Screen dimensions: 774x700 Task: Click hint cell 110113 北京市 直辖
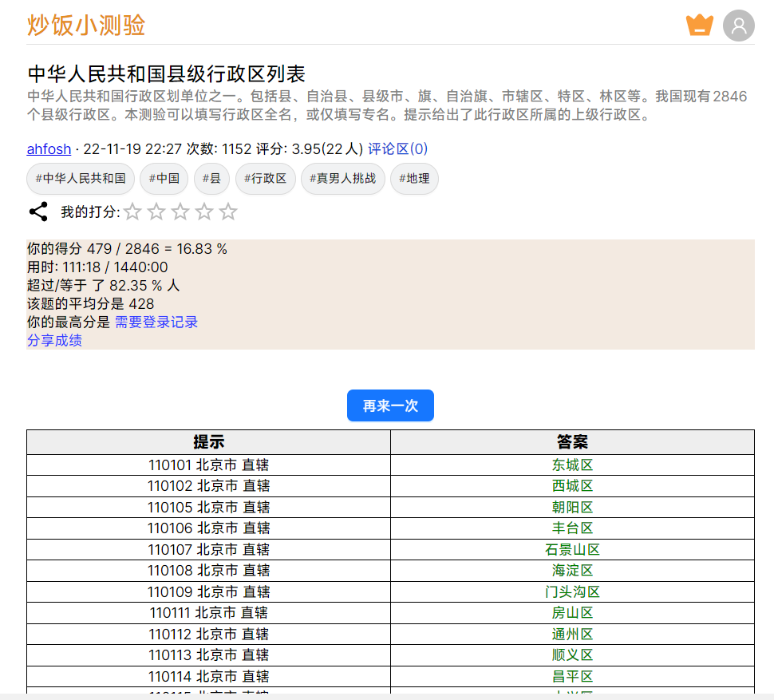(209, 655)
